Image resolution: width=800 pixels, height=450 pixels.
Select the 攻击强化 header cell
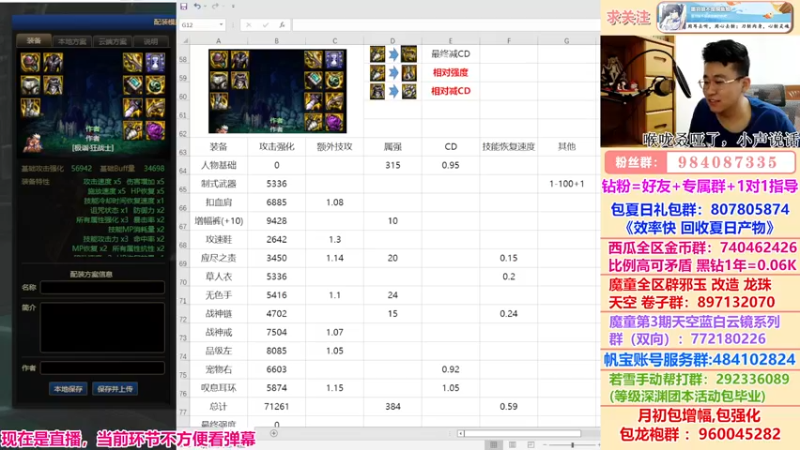point(277,147)
